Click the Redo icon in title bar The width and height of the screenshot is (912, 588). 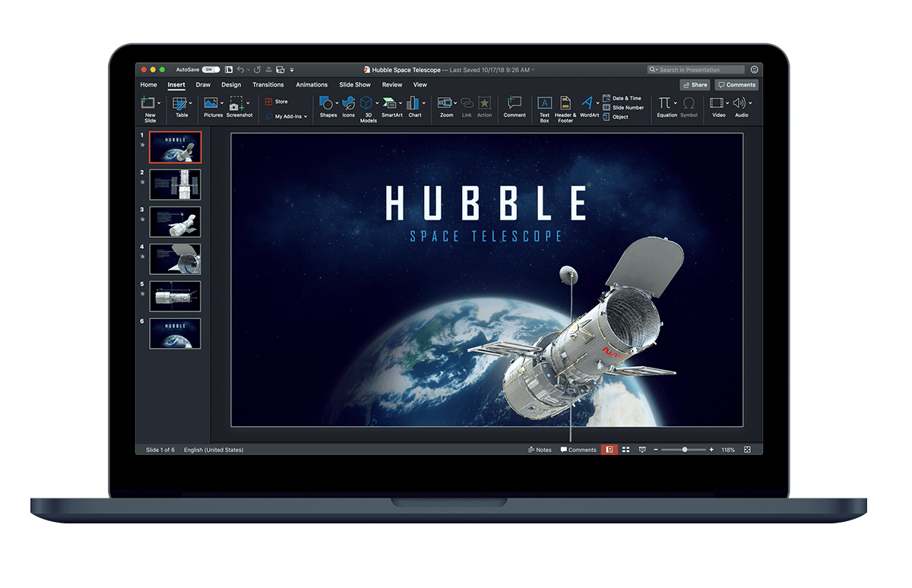click(x=257, y=70)
